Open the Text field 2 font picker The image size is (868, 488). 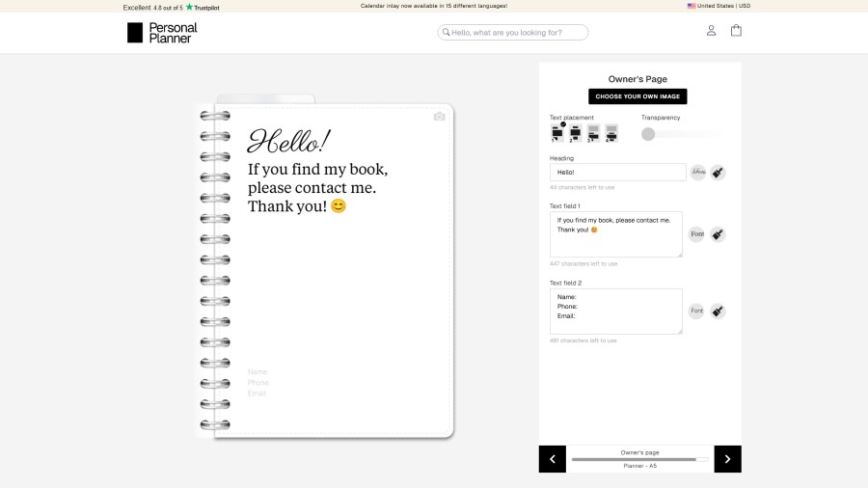tap(696, 312)
